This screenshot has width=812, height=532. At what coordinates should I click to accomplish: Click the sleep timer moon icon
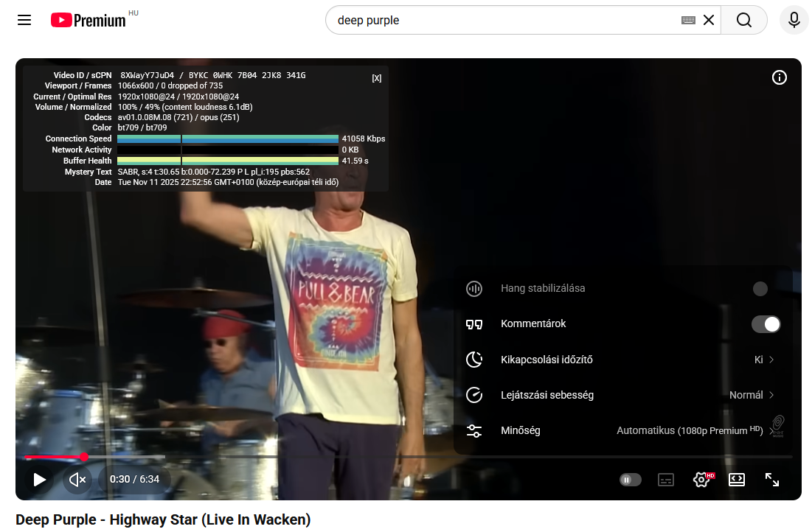coord(473,360)
